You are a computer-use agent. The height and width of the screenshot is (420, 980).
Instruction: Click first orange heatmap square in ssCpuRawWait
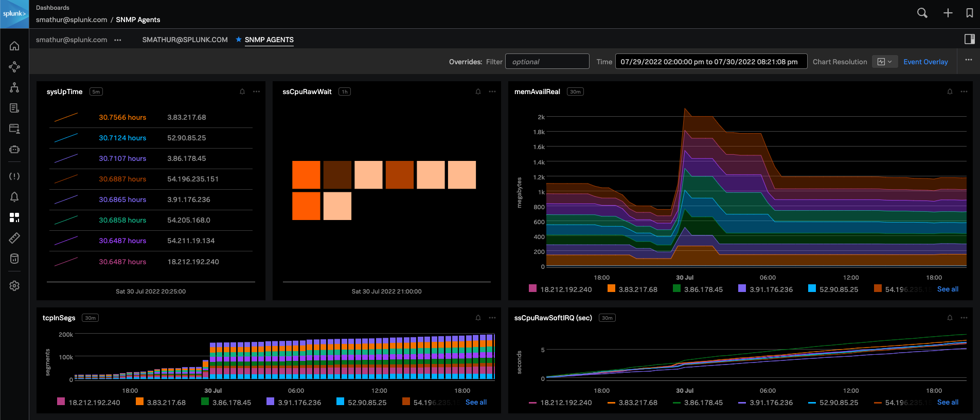(x=306, y=175)
